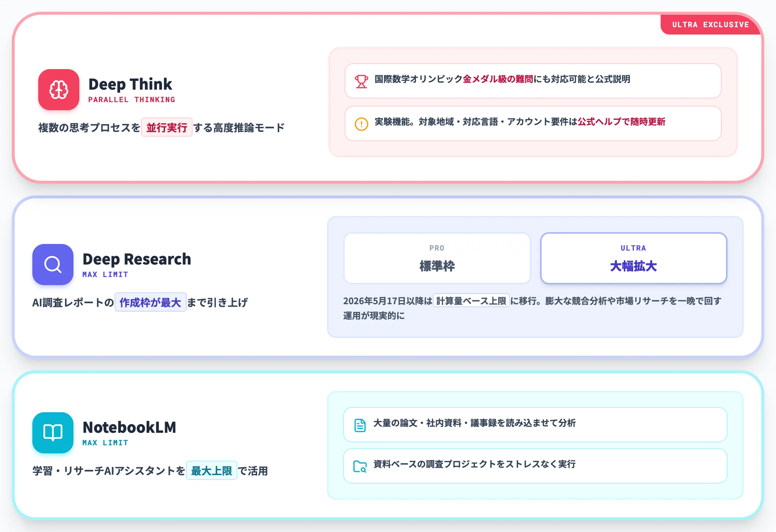Click the 計算量ベース上限 tag

471,301
